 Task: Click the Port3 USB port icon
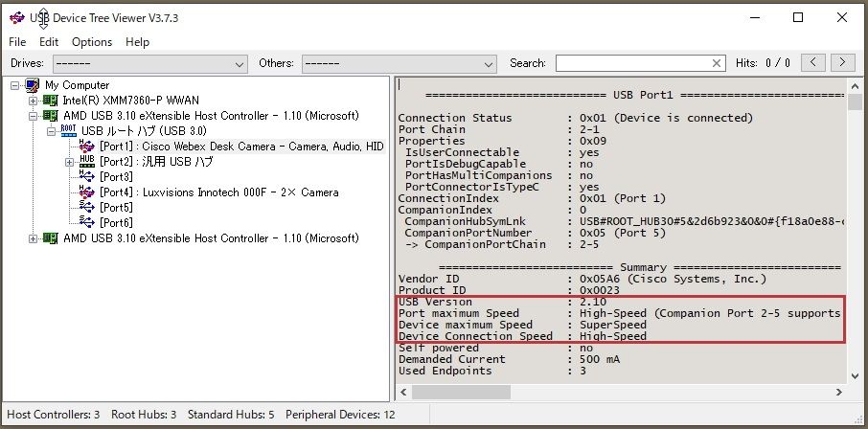tap(87, 176)
